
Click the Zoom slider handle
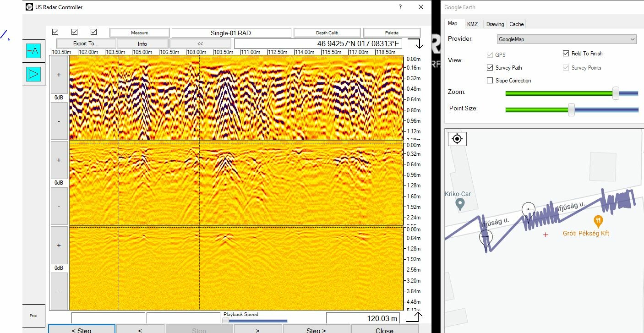[x=616, y=93]
